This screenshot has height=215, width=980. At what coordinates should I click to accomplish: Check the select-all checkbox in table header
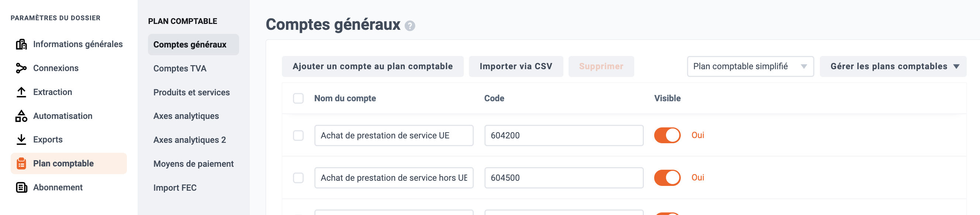[x=298, y=98]
